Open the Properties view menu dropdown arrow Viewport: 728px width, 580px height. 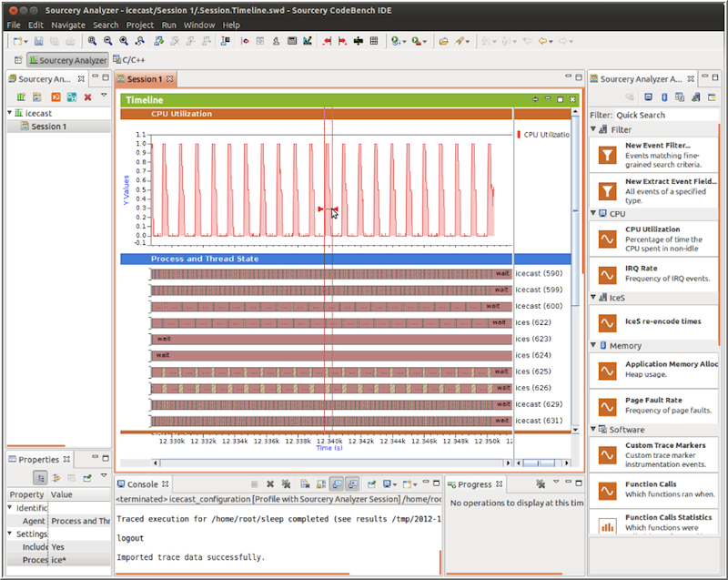(104, 475)
